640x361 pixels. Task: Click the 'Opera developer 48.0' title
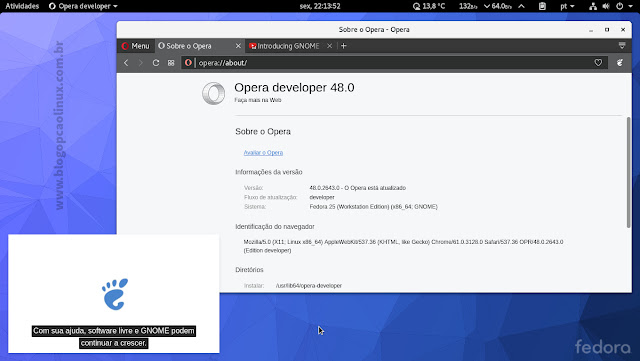click(x=294, y=87)
